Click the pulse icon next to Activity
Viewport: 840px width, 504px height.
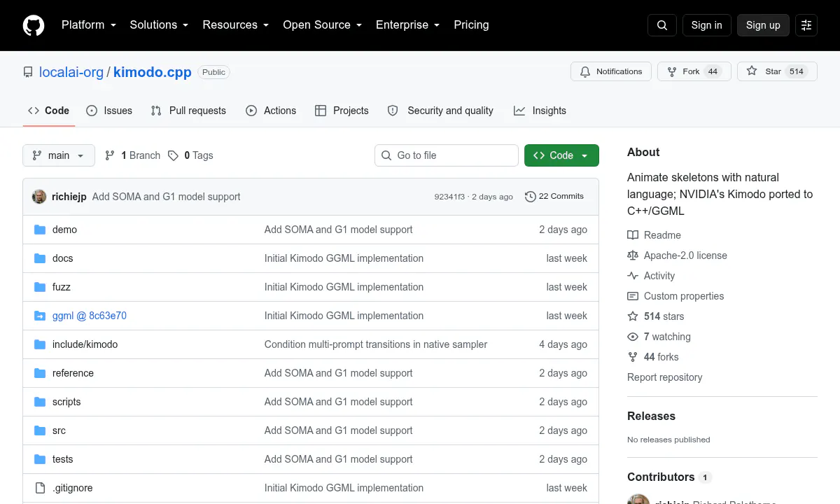pyautogui.click(x=633, y=276)
